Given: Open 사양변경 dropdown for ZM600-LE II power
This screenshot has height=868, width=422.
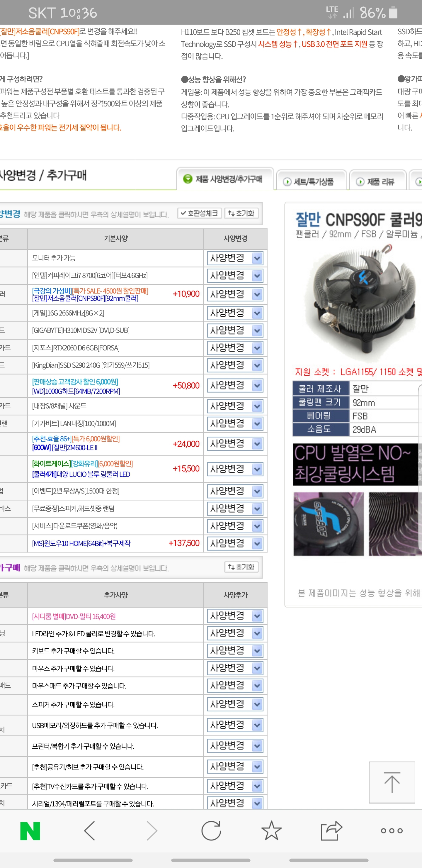Looking at the screenshot, I should tap(235, 444).
